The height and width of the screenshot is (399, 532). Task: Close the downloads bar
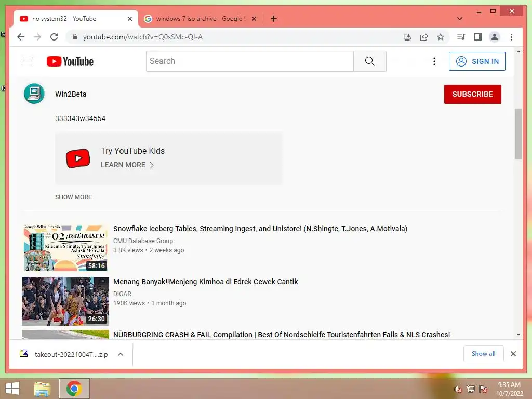pyautogui.click(x=513, y=354)
